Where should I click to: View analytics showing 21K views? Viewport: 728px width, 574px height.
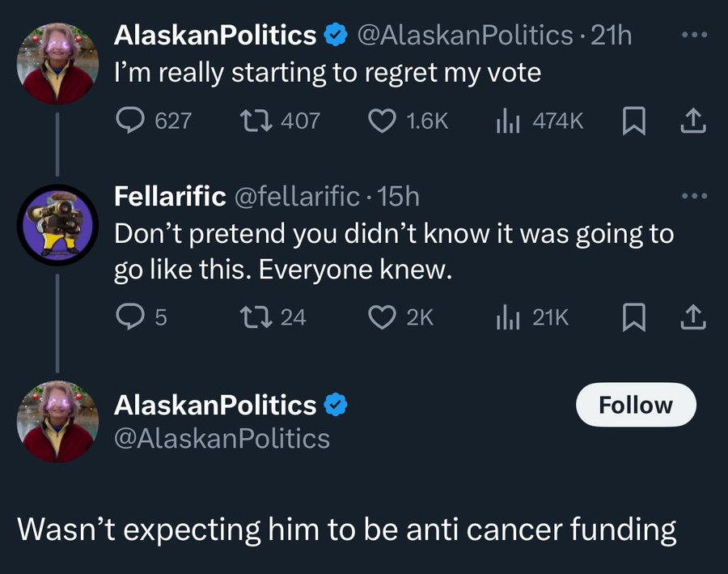click(506, 317)
